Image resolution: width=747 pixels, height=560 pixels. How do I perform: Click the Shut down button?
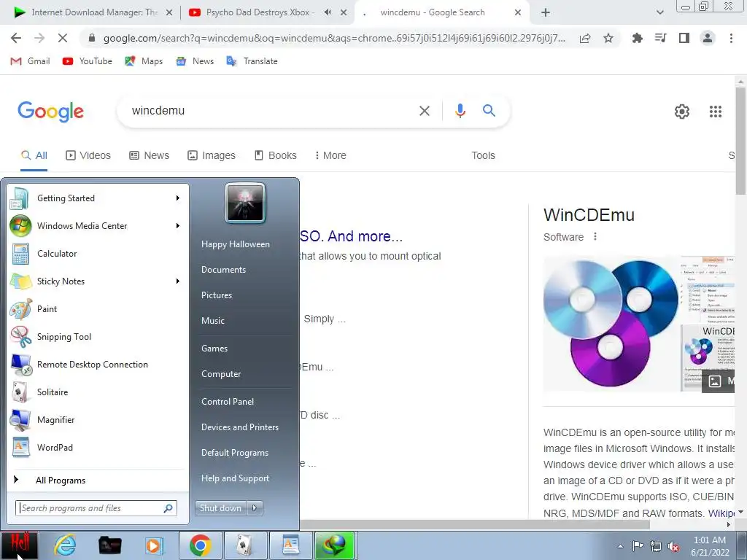point(220,508)
